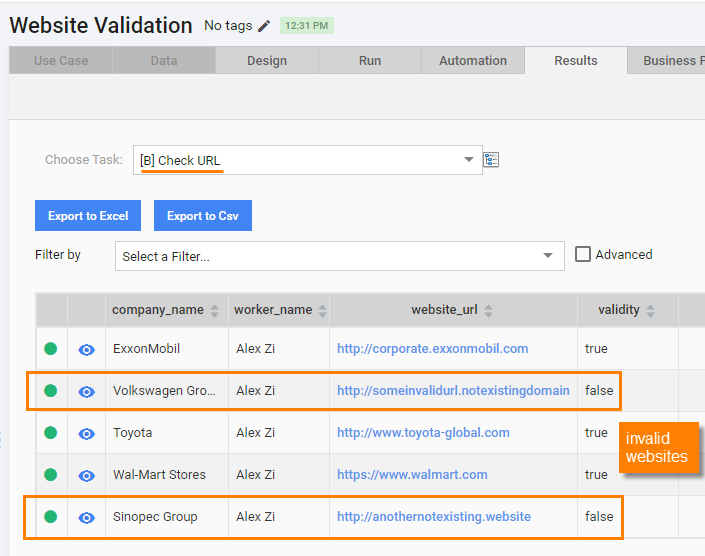Viewport: 705px width, 556px height.
Task: Click the 12:31 PM timestamp badge
Action: pos(307,26)
